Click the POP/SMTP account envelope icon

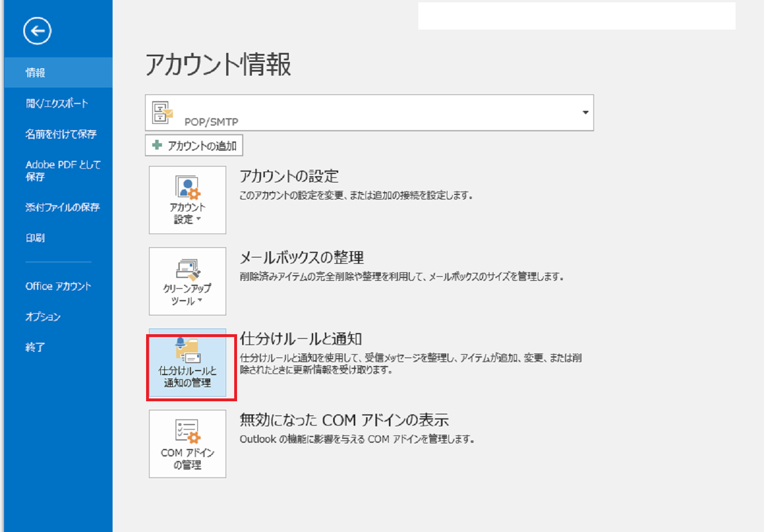coord(162,112)
